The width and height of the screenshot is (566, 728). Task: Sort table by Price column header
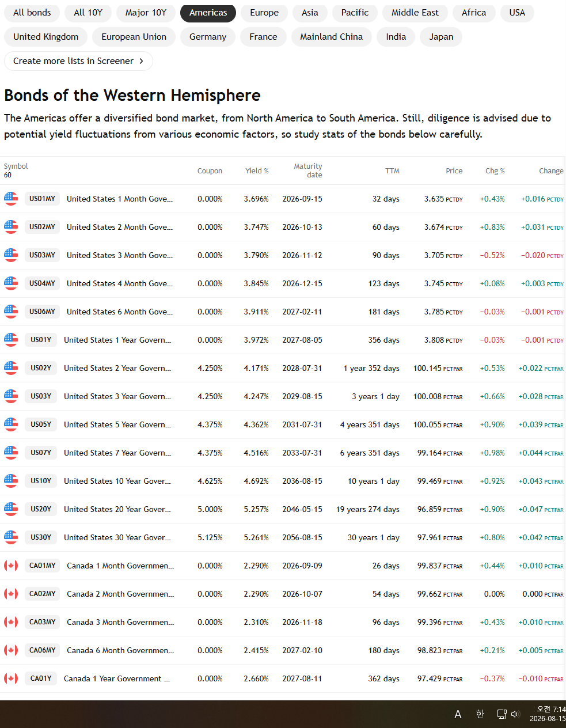[x=454, y=171]
